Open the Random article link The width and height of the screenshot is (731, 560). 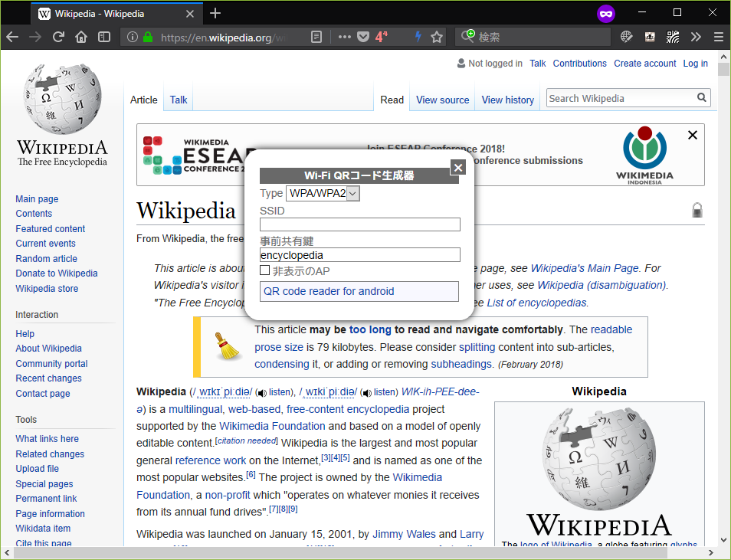pyautogui.click(x=47, y=259)
